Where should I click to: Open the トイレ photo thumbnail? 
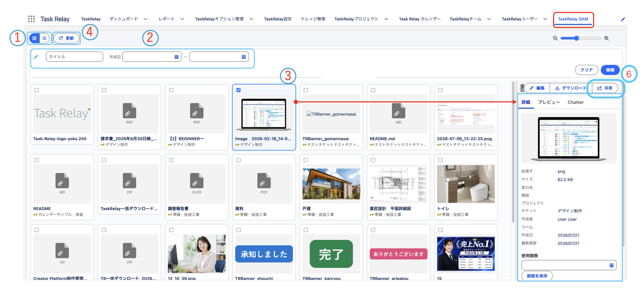[466, 184]
